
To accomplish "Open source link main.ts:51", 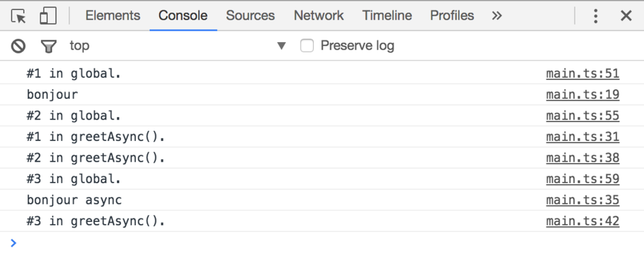I will coord(582,74).
